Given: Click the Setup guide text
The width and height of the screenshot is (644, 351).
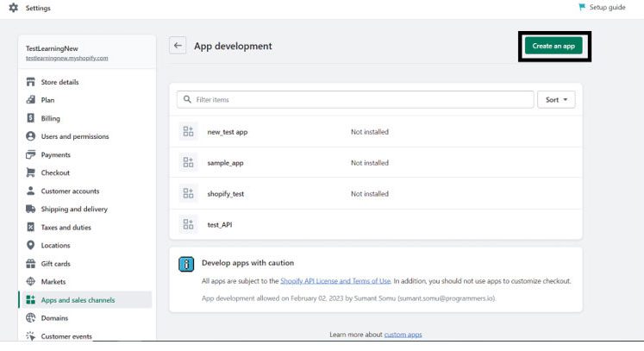Looking at the screenshot, I should pos(608,8).
